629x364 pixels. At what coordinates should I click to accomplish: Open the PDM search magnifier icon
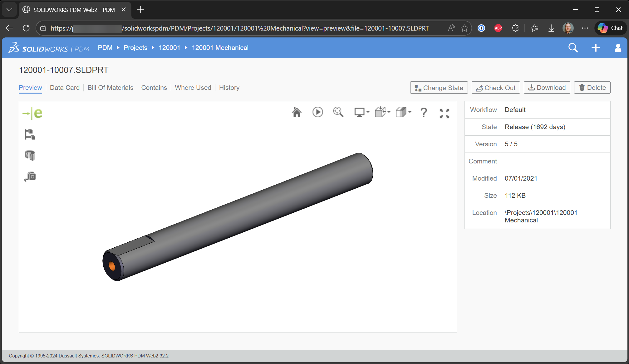(573, 48)
